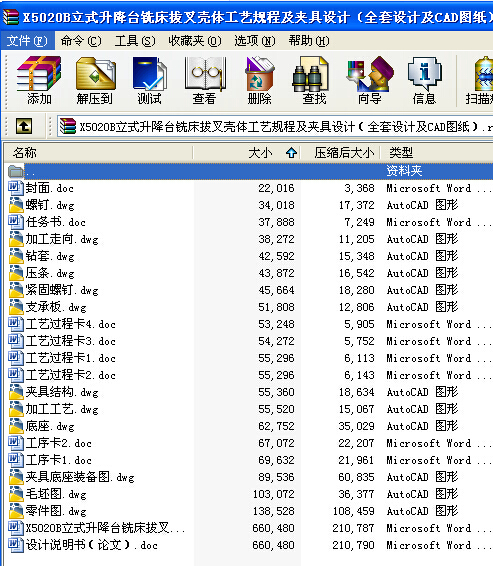Sort by the 压缩后大小 column header

coord(341,153)
